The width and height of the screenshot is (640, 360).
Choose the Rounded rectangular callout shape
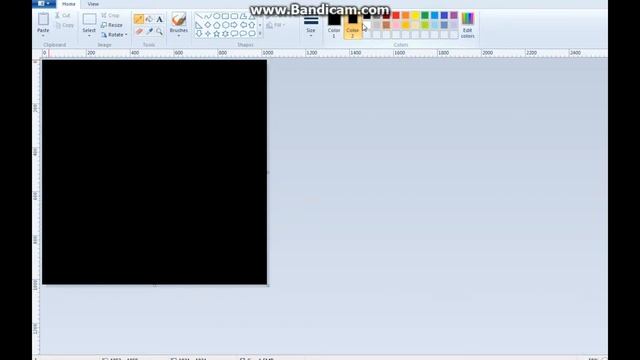[x=234, y=34]
